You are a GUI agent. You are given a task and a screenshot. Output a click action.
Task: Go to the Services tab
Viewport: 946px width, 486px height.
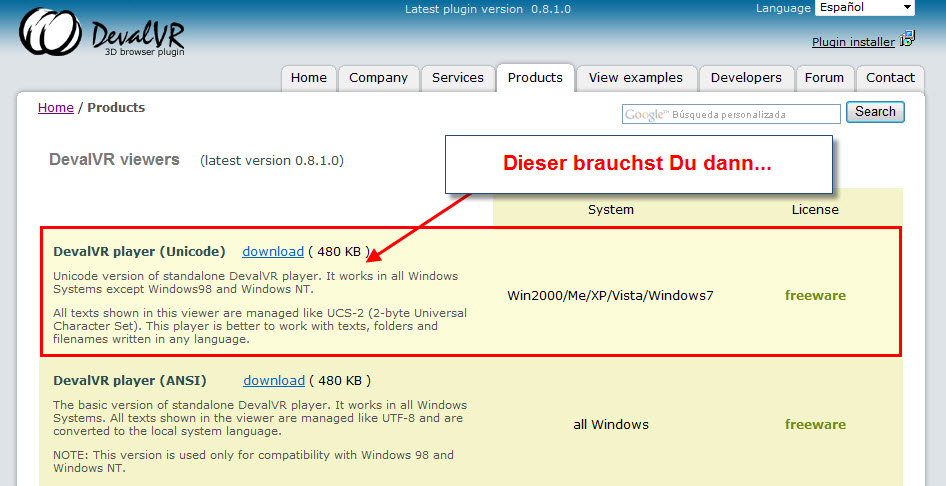click(458, 78)
